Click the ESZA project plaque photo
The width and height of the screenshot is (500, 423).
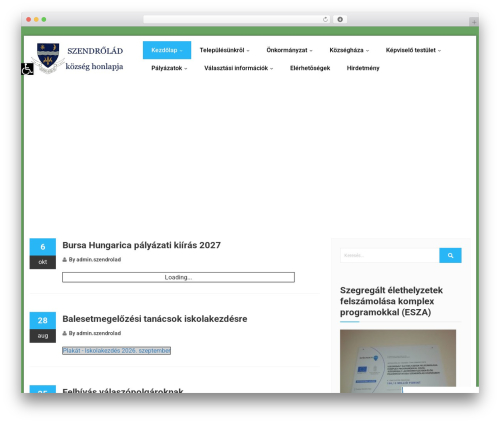click(x=398, y=361)
